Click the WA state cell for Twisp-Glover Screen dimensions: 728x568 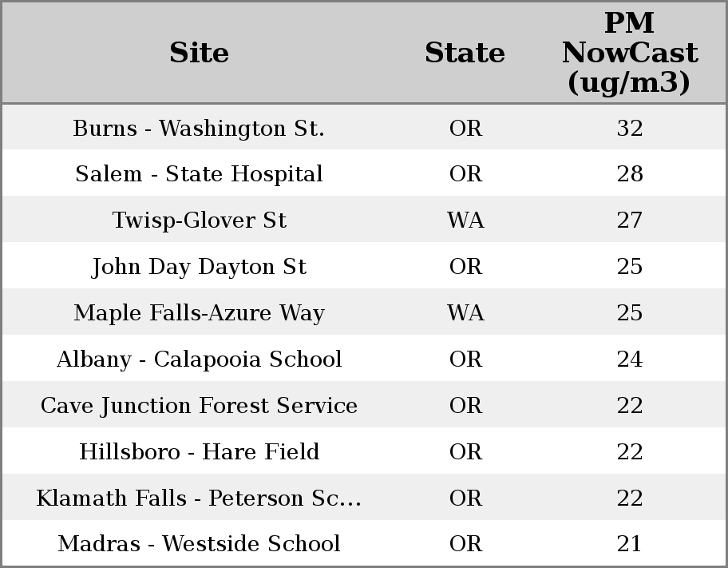coord(465,220)
